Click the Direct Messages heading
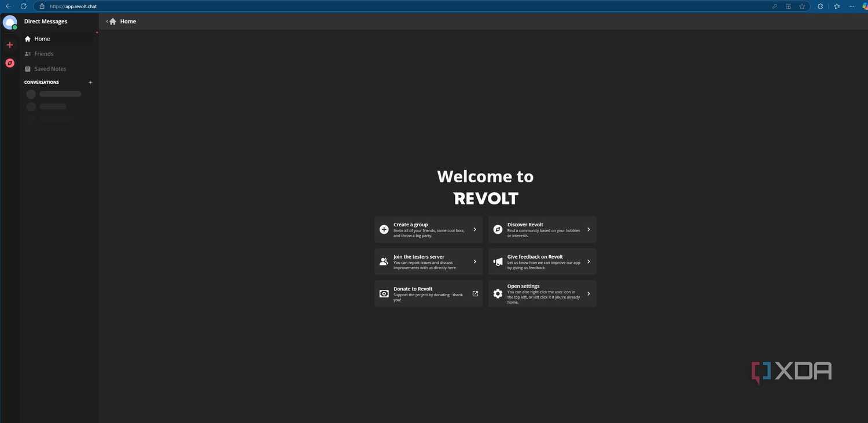Image resolution: width=868 pixels, height=423 pixels. [46, 21]
